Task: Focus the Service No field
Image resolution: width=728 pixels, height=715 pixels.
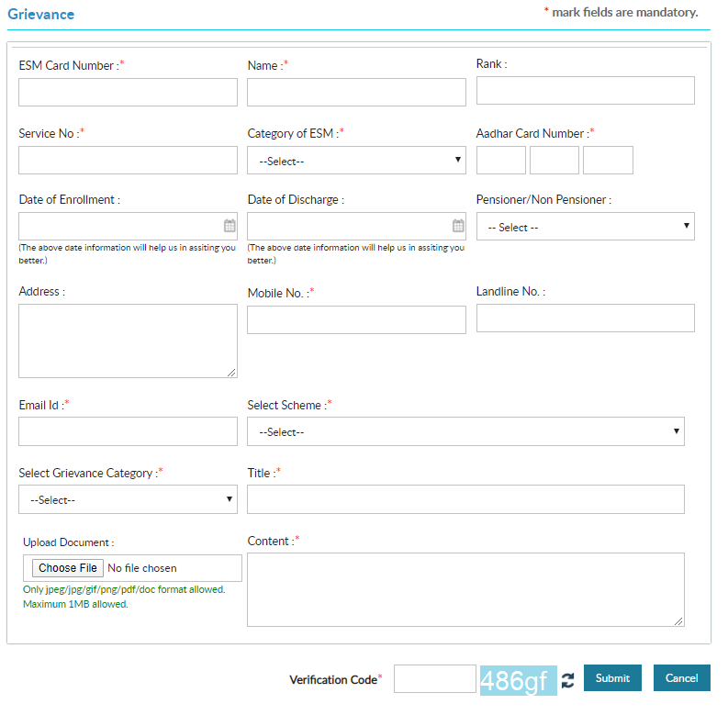Action: (128, 161)
